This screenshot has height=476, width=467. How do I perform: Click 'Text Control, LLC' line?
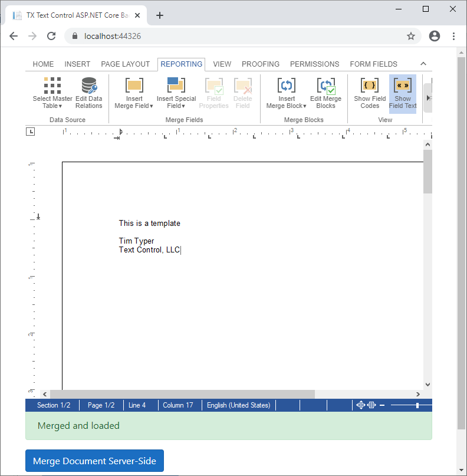149,250
